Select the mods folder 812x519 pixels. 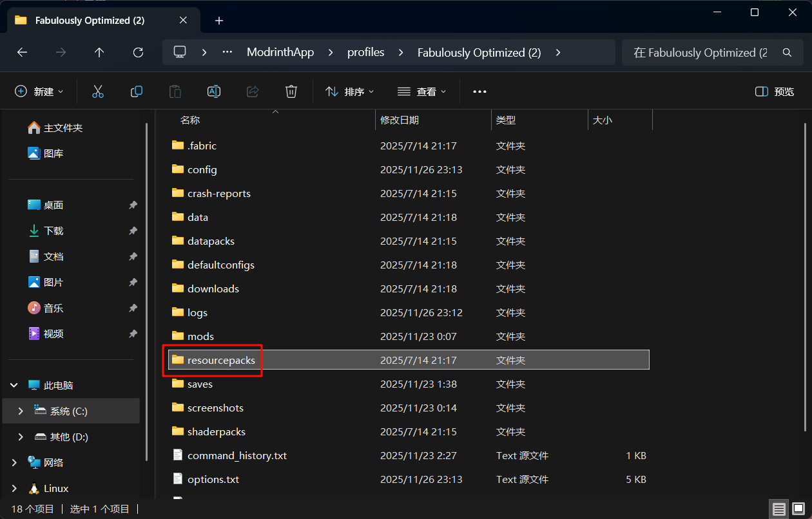click(x=200, y=336)
